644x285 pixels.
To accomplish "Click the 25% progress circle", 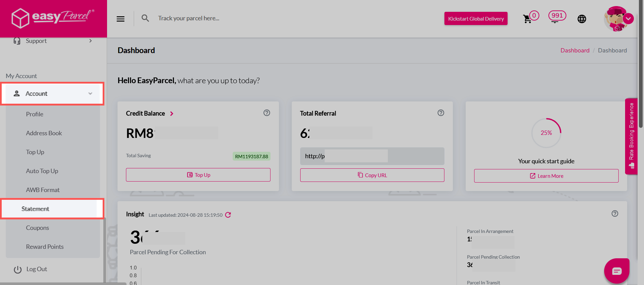I will coord(546,133).
